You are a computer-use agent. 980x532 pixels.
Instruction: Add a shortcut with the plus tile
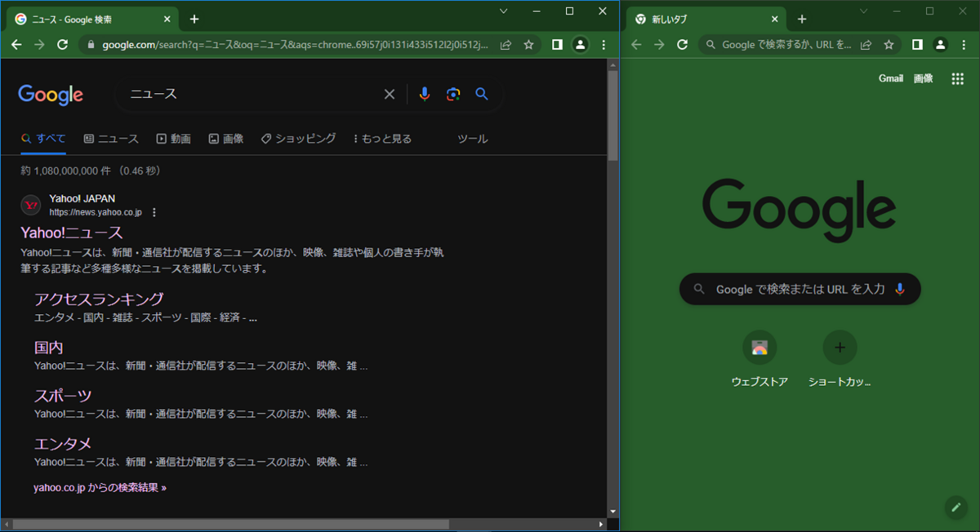(840, 359)
